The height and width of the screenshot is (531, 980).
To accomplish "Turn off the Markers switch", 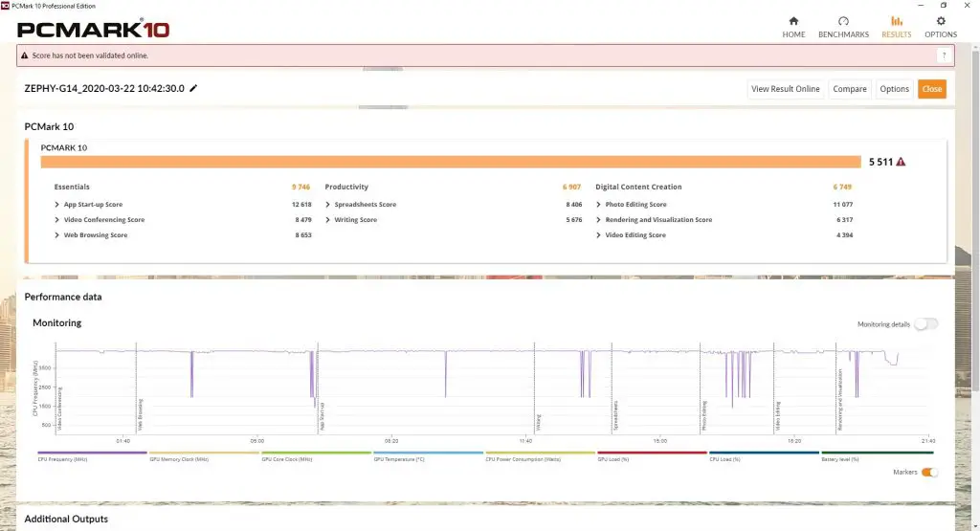I will [x=929, y=473].
